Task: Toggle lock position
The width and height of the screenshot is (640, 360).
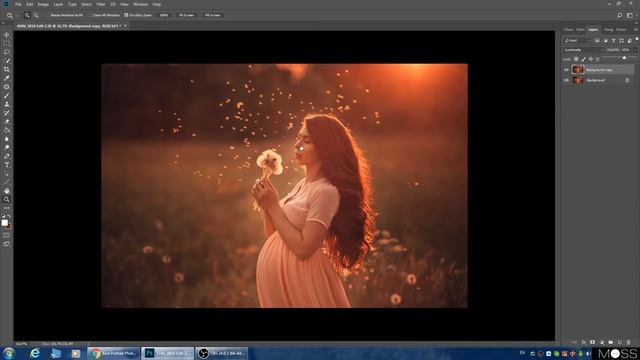Action: tap(591, 59)
